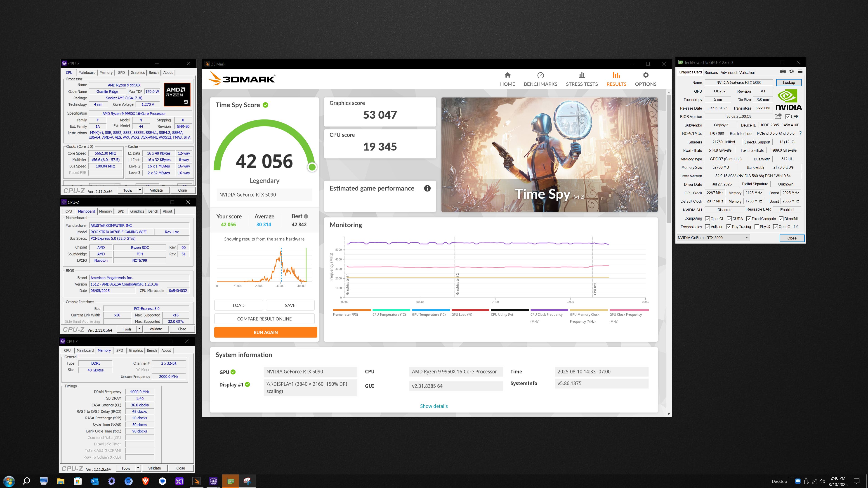The height and width of the screenshot is (488, 868).
Task: Open File Explorer from the taskbar
Action: click(x=61, y=481)
